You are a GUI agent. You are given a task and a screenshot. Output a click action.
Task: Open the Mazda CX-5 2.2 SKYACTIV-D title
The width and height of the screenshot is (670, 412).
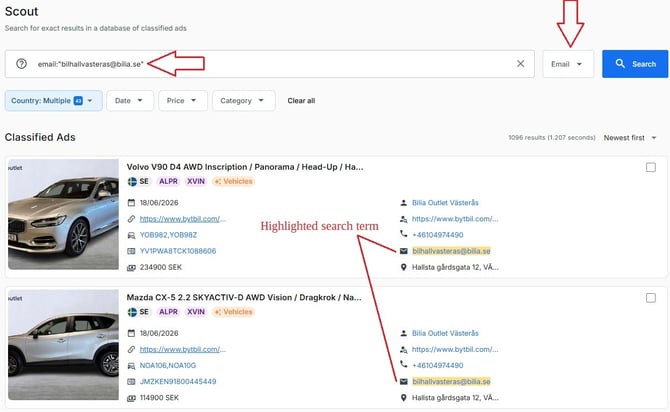click(x=244, y=297)
